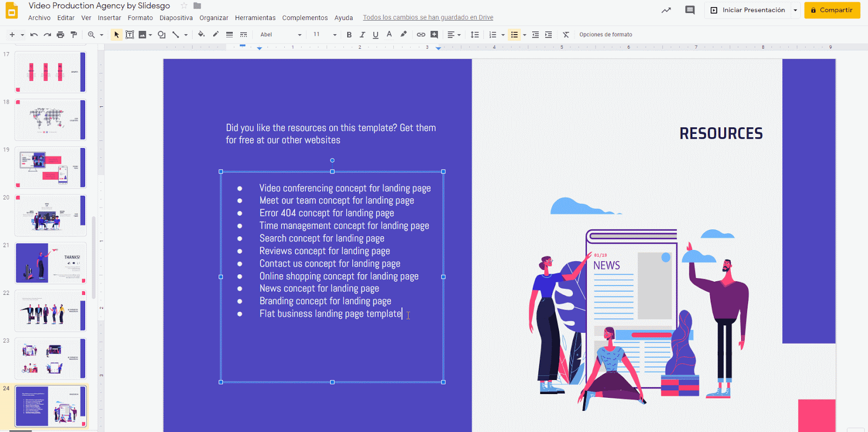
Task: Click the 'Todos los cambios se han guardado' link
Action: pyautogui.click(x=428, y=17)
